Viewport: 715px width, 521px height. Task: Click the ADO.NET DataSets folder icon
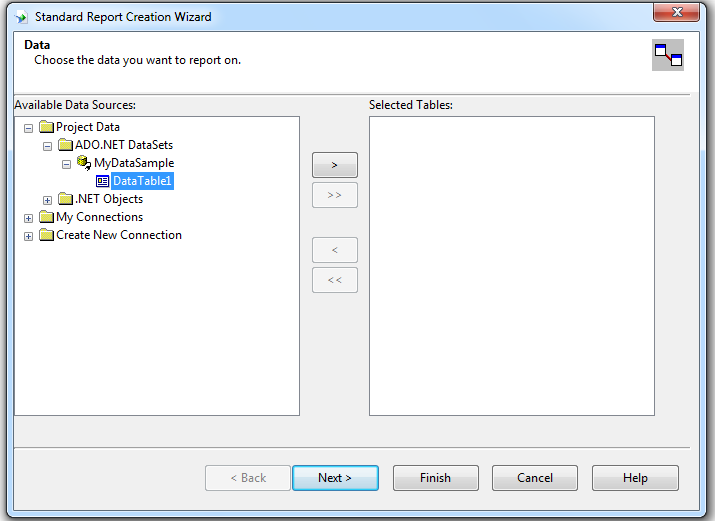click(66, 145)
